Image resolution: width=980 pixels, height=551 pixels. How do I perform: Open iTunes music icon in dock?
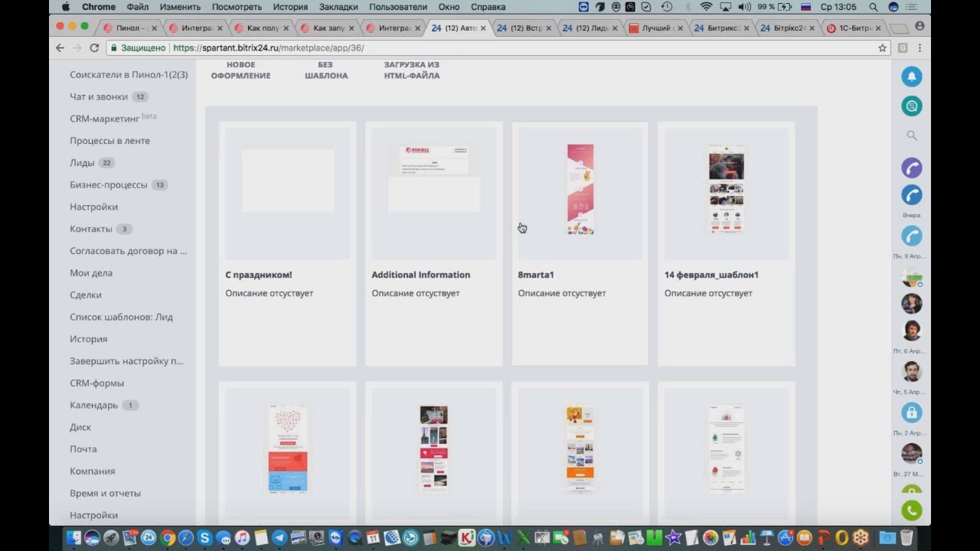coord(242,538)
